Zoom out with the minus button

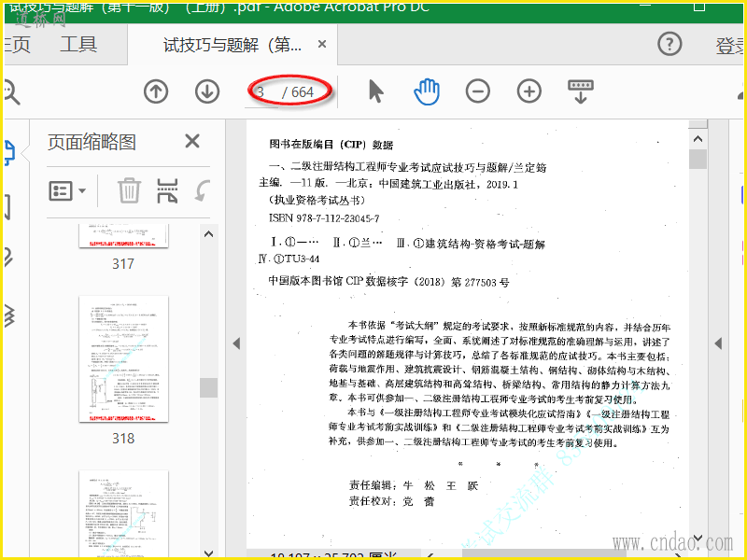click(x=478, y=91)
